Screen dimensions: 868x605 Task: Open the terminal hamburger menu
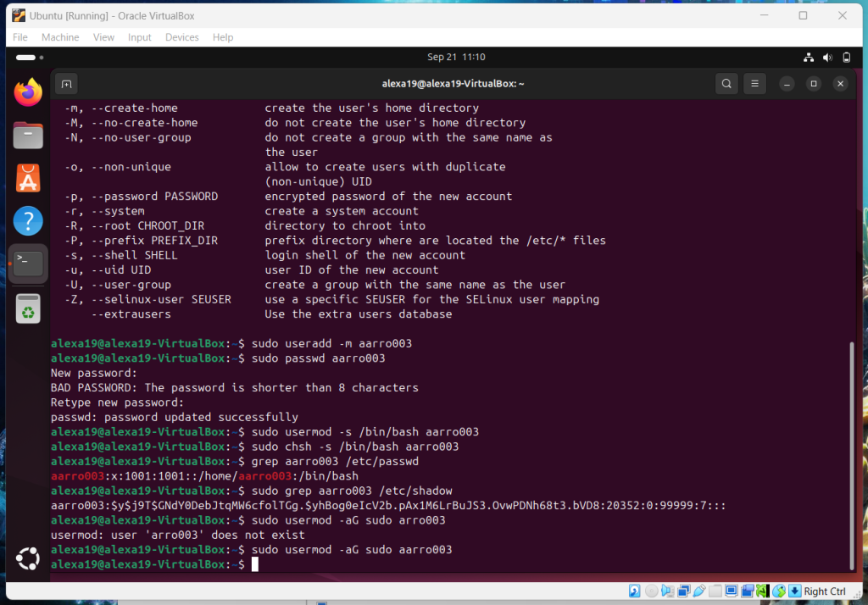[754, 84]
